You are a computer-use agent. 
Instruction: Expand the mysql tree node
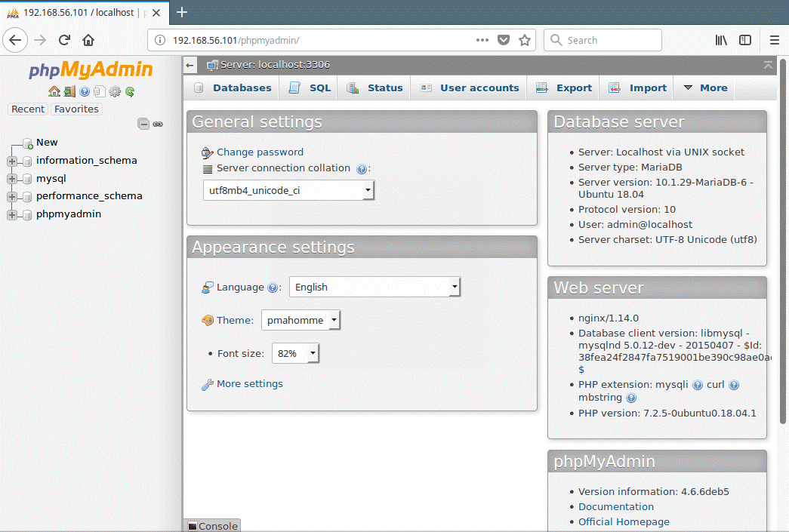(x=12, y=179)
